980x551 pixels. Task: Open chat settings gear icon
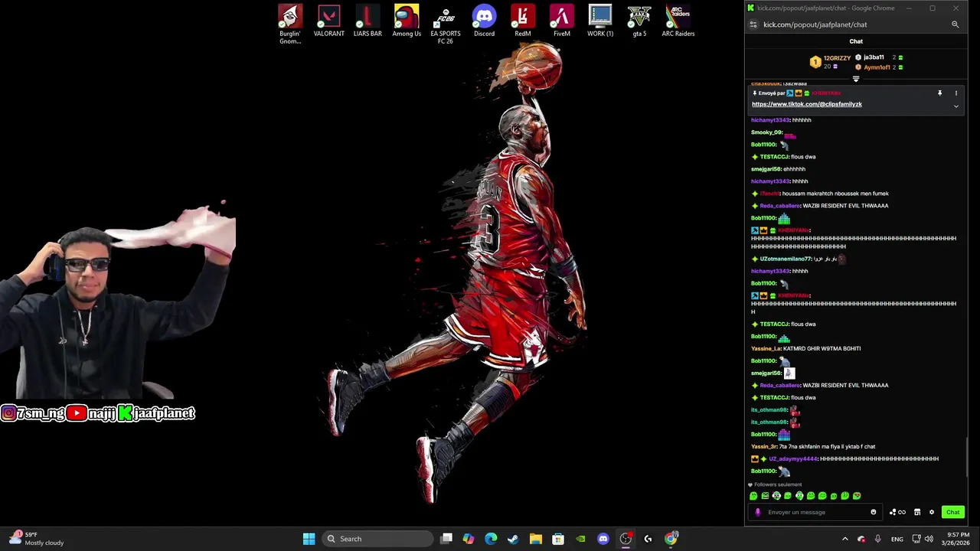click(x=932, y=512)
